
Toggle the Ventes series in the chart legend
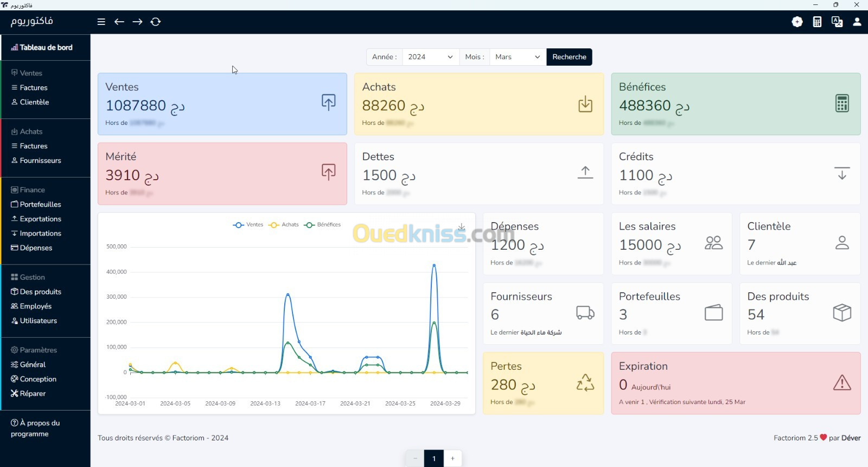(248, 225)
